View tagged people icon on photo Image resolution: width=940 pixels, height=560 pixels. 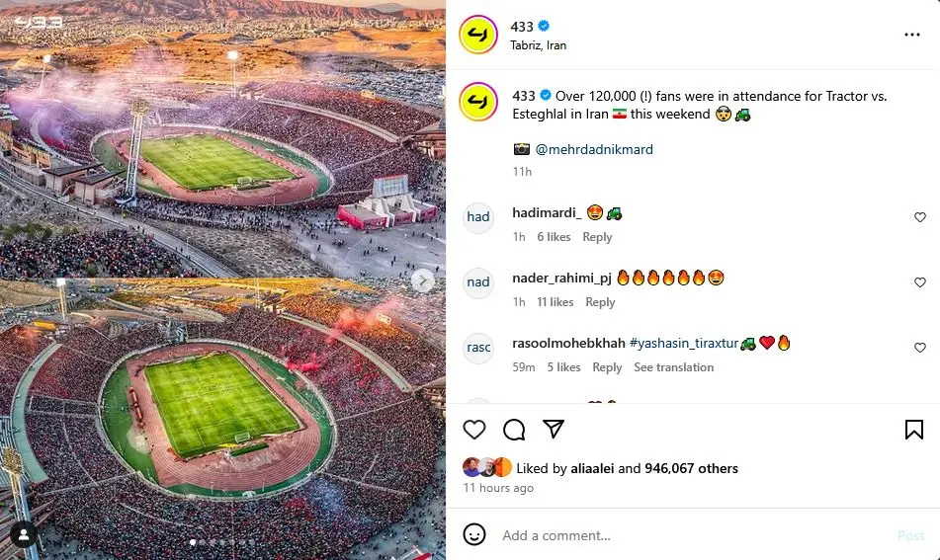23,534
